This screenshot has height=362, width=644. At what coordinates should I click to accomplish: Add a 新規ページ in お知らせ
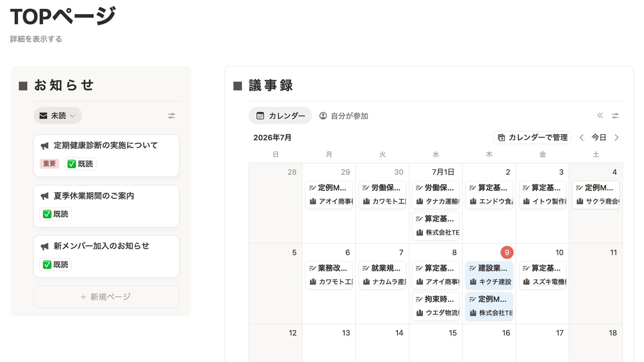pos(106,297)
